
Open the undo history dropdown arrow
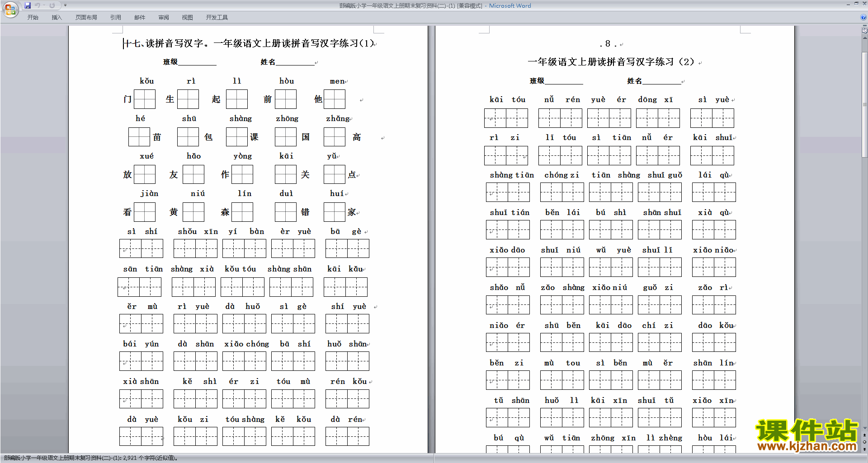coord(44,5)
